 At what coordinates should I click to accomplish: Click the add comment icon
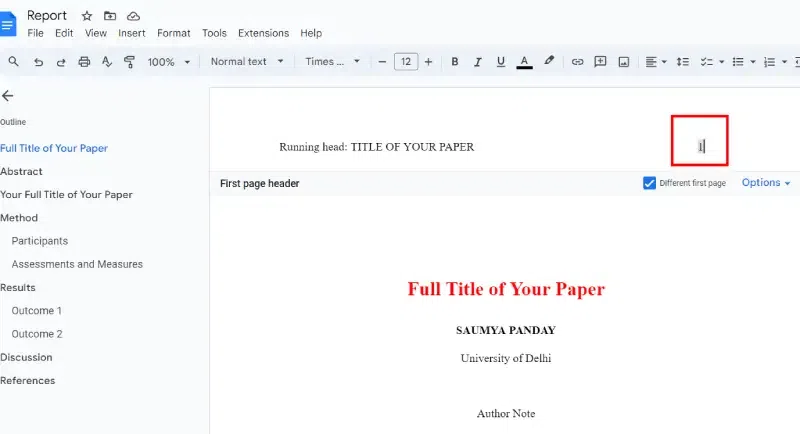click(x=601, y=62)
